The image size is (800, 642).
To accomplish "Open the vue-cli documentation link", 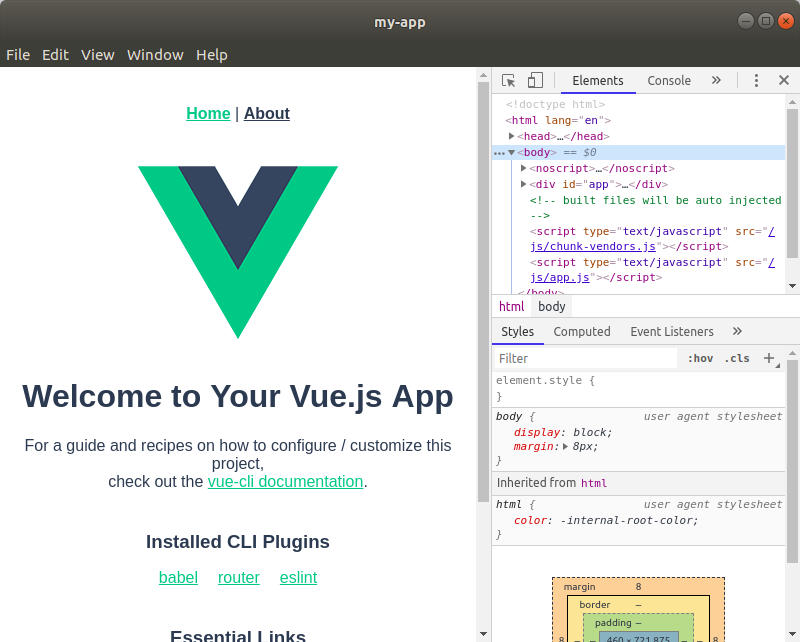I will (285, 481).
